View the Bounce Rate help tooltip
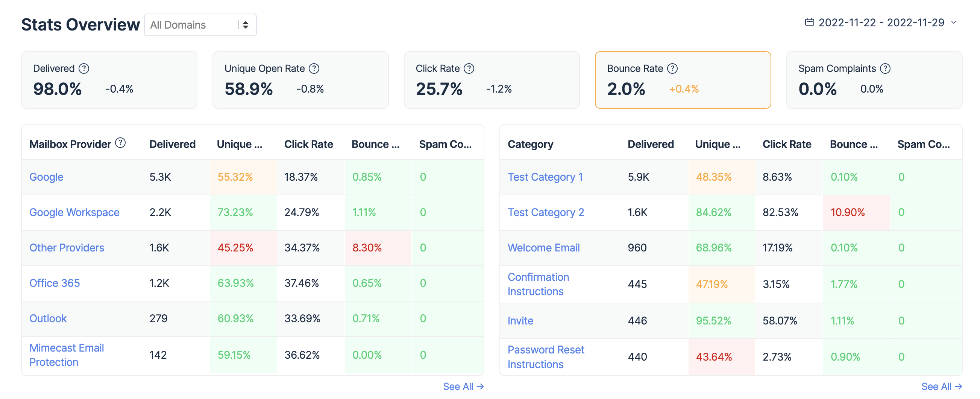Image resolution: width=980 pixels, height=399 pixels. [x=673, y=69]
